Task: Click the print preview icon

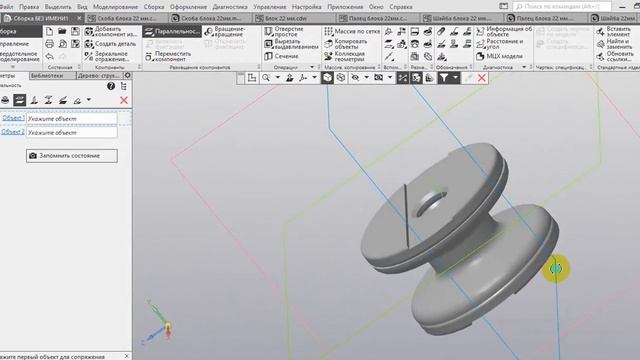Action: [62, 44]
